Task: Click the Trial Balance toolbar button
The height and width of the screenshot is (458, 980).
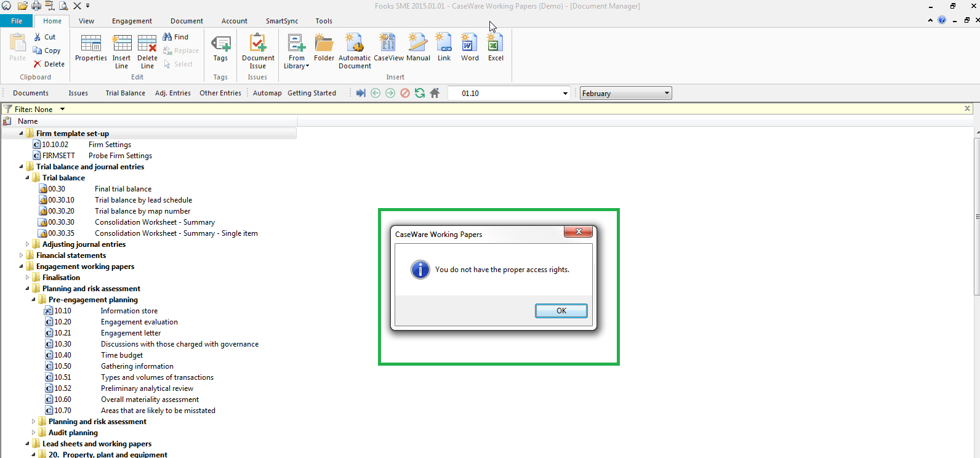Action: 126,94
